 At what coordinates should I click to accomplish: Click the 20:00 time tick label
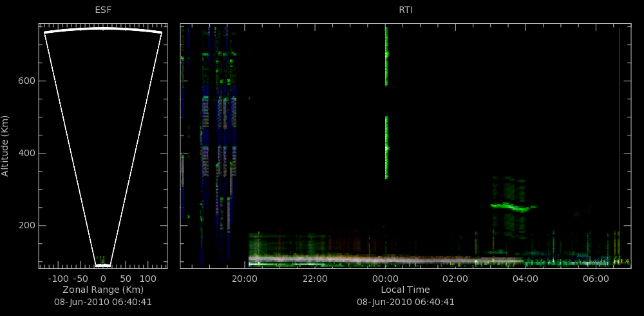click(245, 279)
